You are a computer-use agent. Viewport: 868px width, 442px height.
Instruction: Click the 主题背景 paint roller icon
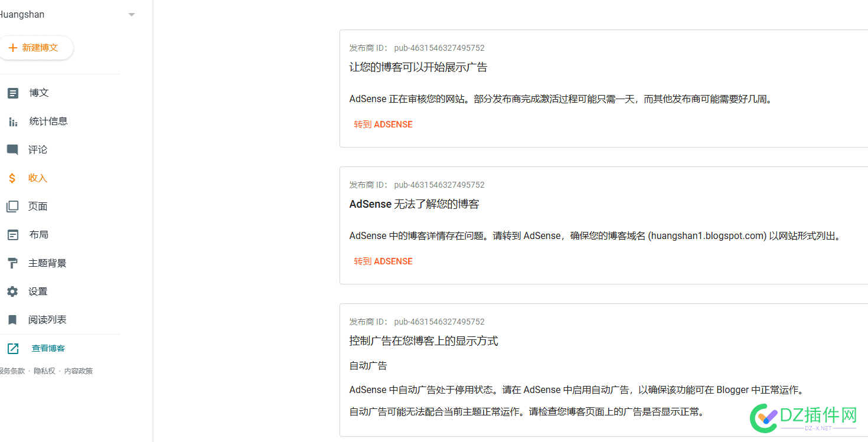tap(12, 263)
